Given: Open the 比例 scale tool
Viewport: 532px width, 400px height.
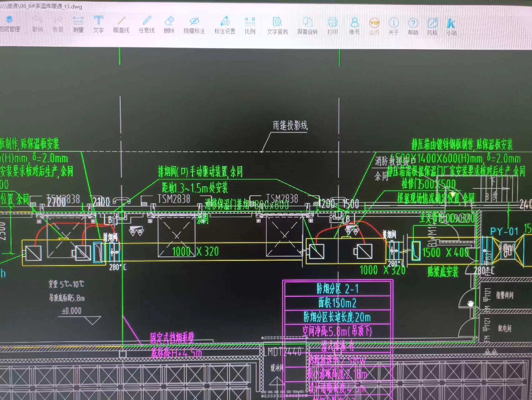Looking at the screenshot, I should pyautogui.click(x=250, y=26).
